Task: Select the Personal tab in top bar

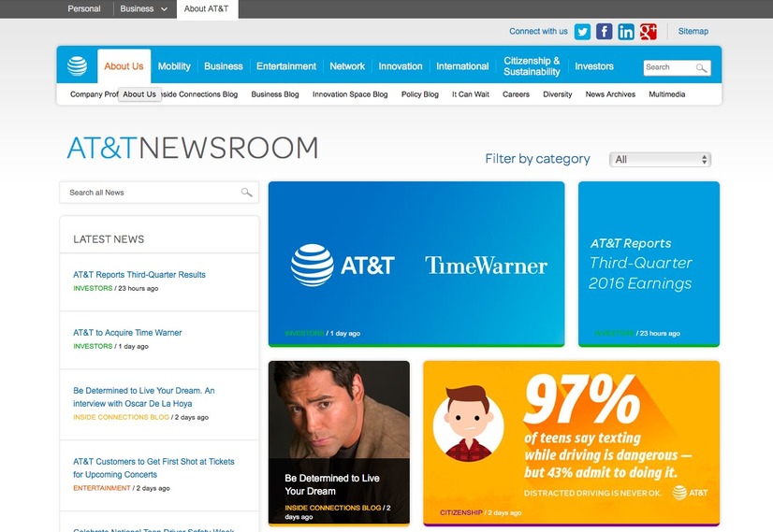Action: pyautogui.click(x=84, y=8)
